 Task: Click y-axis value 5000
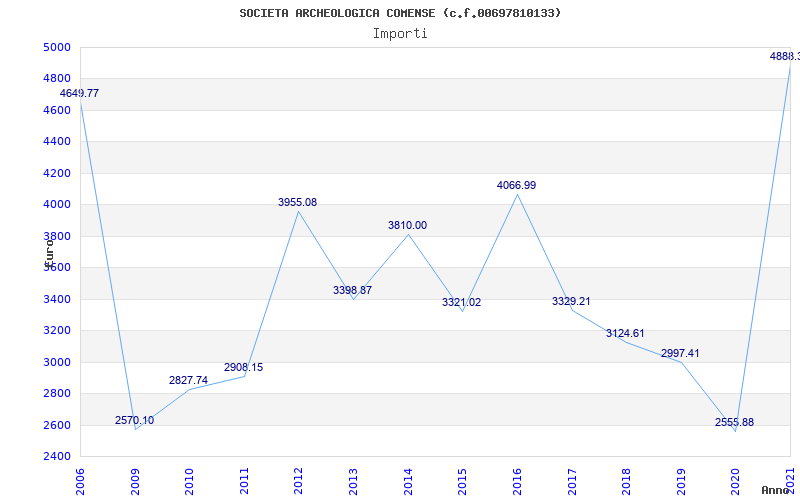56,47
